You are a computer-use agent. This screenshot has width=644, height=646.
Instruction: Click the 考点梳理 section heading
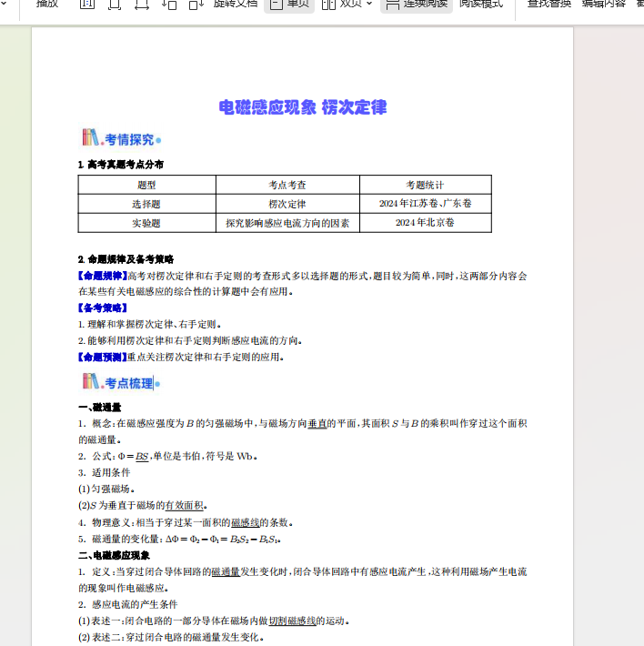pyautogui.click(x=129, y=383)
